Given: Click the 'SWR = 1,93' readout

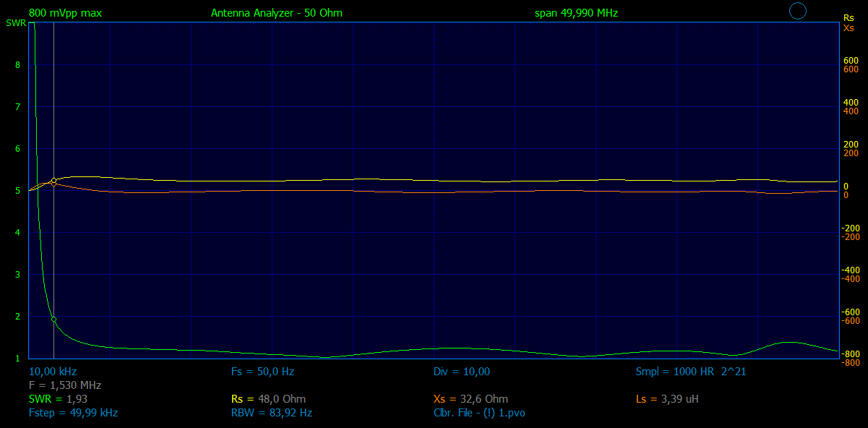Looking at the screenshot, I should 59,399.
